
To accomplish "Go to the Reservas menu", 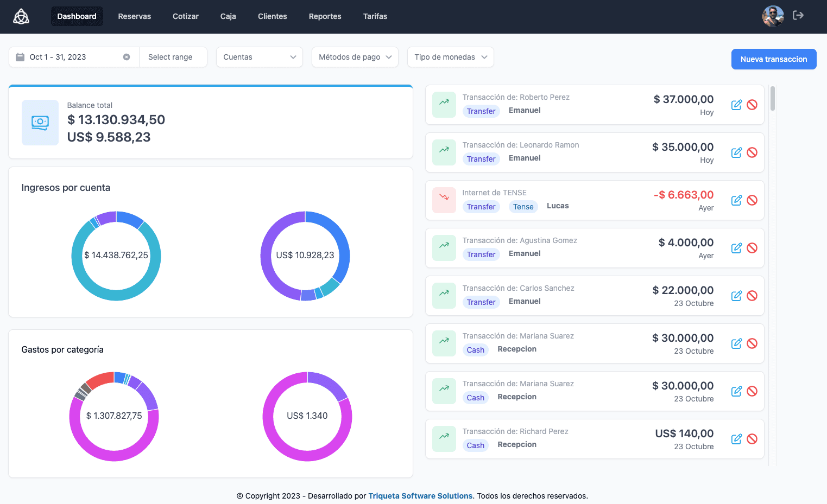I will [x=135, y=16].
